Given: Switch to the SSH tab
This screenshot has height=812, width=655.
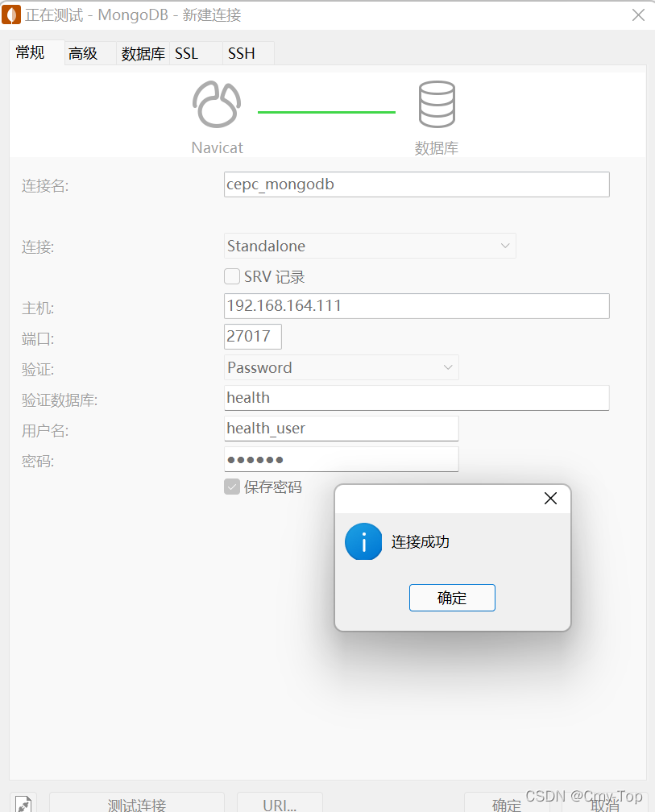Looking at the screenshot, I should (241, 53).
